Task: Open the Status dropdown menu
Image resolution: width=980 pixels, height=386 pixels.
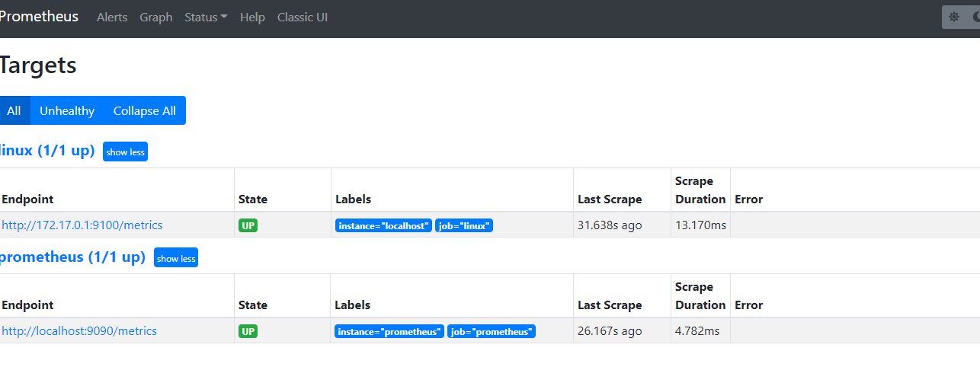Action: pyautogui.click(x=206, y=17)
